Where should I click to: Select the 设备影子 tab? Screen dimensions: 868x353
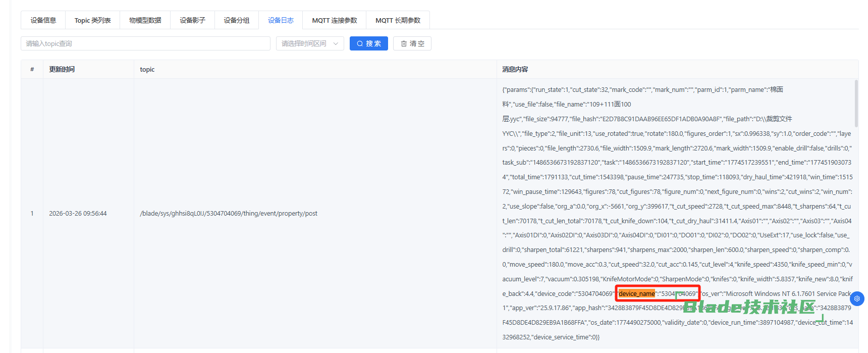tap(192, 20)
